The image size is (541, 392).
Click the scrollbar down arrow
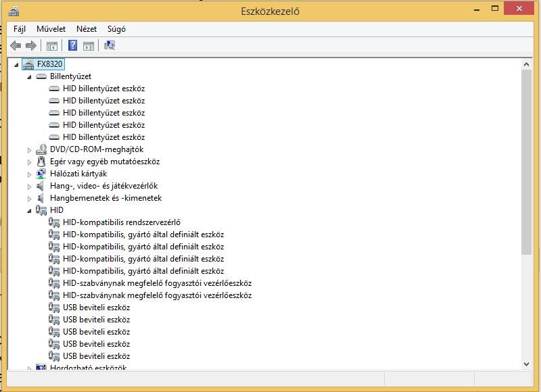(526, 364)
